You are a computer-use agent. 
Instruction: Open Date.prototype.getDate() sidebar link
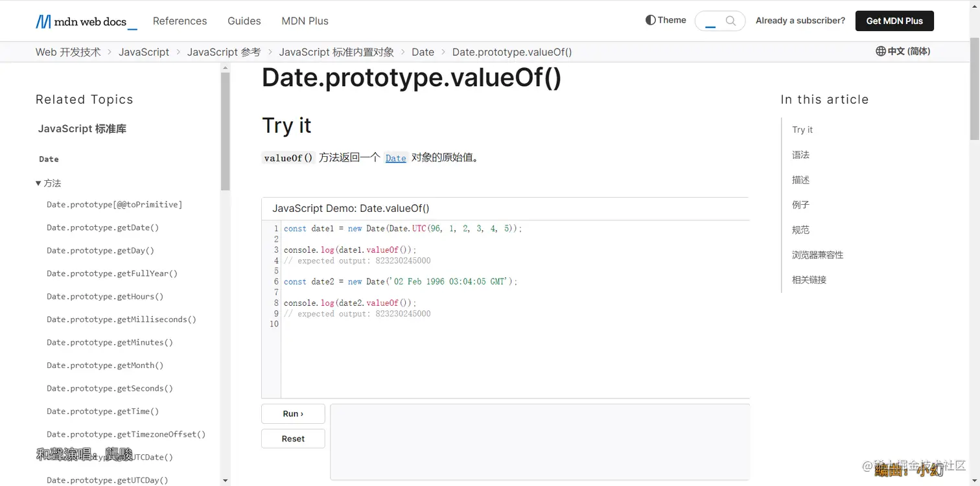tap(102, 227)
